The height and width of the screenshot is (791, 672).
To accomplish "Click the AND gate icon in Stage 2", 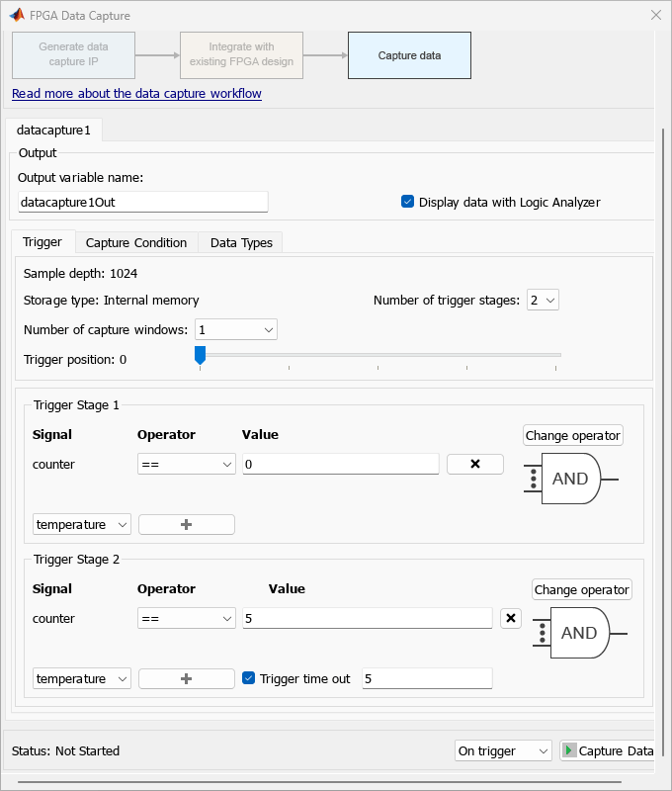I will point(579,633).
